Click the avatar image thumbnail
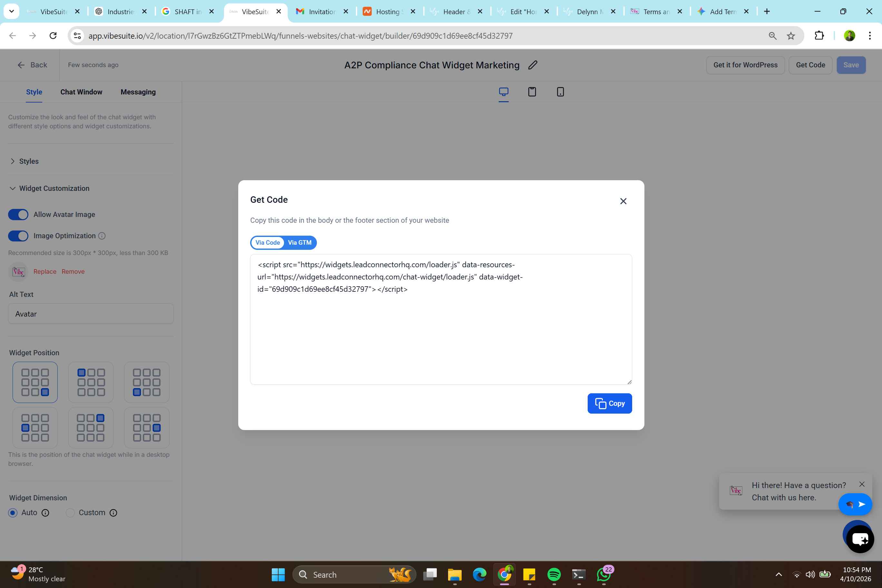The image size is (882, 588). (18, 271)
